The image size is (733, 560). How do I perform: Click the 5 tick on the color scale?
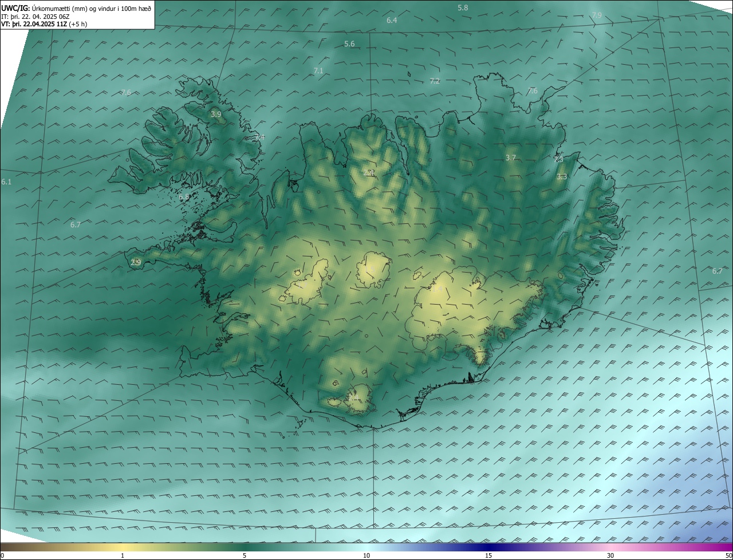(x=245, y=555)
